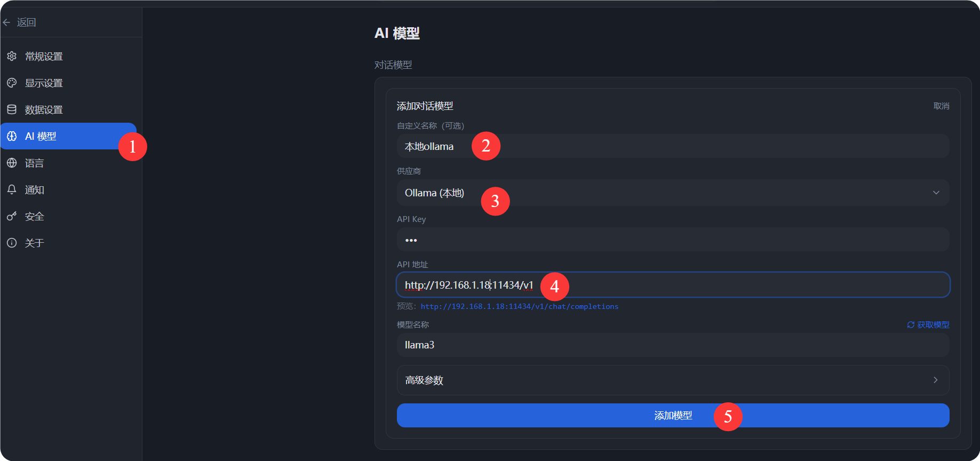Open the 语言 menu item
This screenshot has height=461, width=980.
[68, 163]
